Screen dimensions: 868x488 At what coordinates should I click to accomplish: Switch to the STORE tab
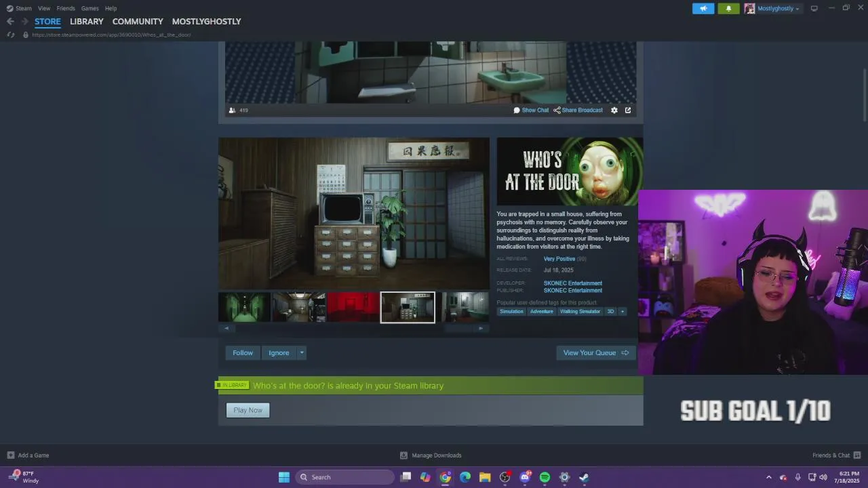[47, 22]
